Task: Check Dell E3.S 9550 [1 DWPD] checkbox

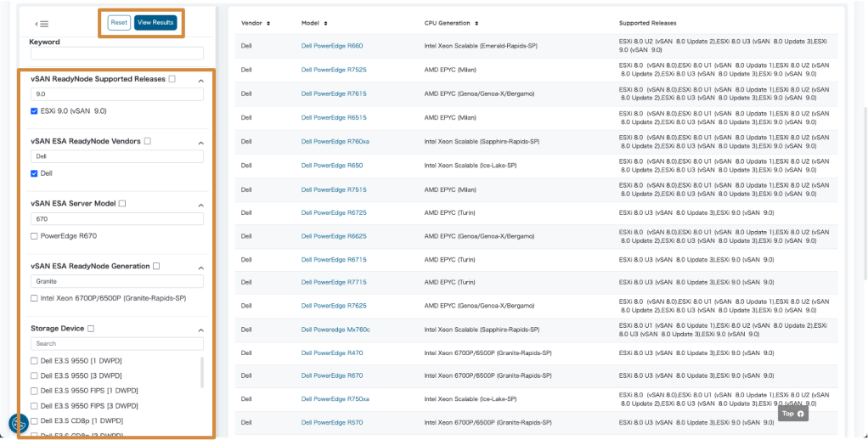Action: point(34,361)
